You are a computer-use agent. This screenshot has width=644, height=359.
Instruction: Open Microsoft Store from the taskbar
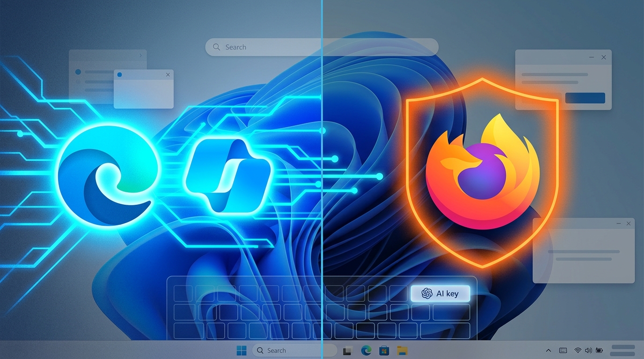pos(384,351)
